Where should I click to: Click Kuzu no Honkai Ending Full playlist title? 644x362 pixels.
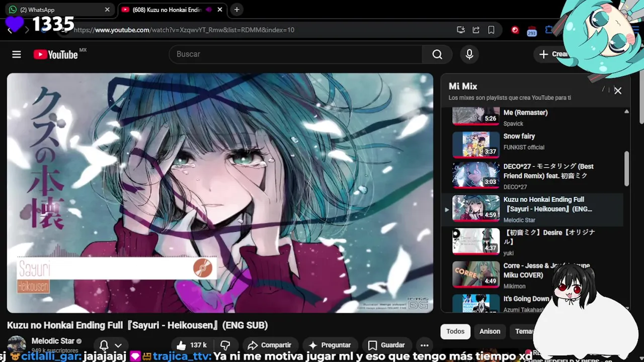click(547, 204)
